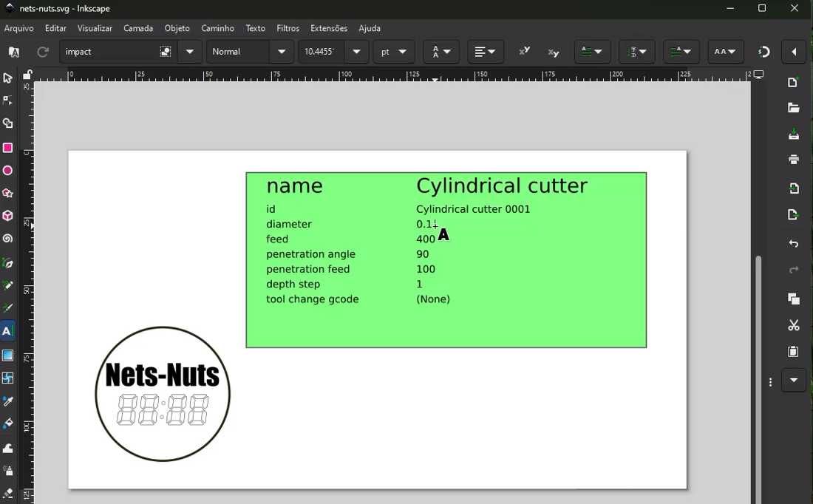Toggle the guides lock at ruler corner
Viewport: 813px width, 504px height.
(x=27, y=75)
